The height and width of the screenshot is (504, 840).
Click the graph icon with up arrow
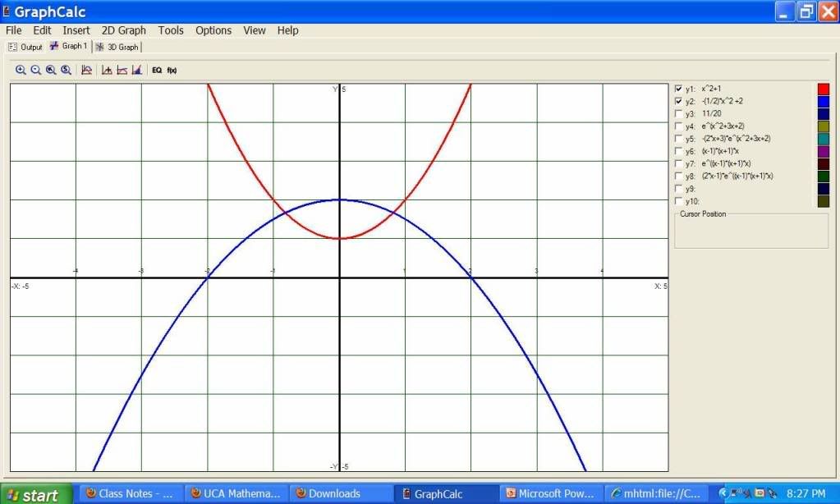[107, 70]
